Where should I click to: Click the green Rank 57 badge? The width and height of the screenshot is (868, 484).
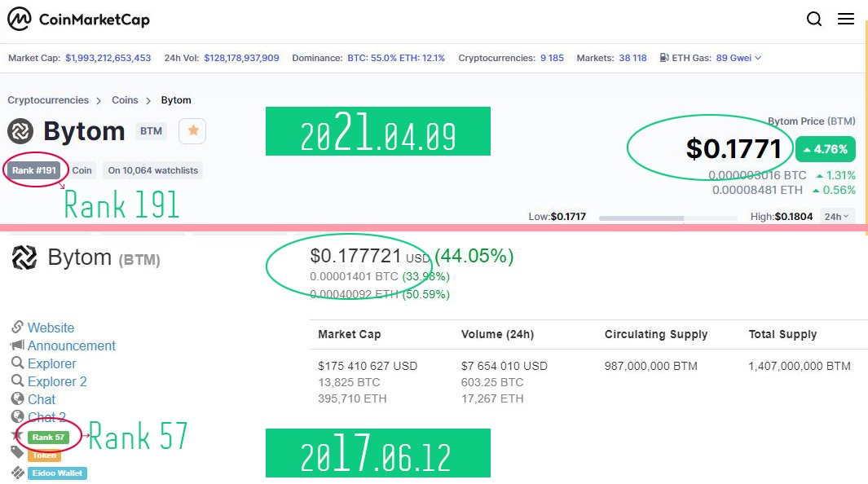click(x=48, y=437)
